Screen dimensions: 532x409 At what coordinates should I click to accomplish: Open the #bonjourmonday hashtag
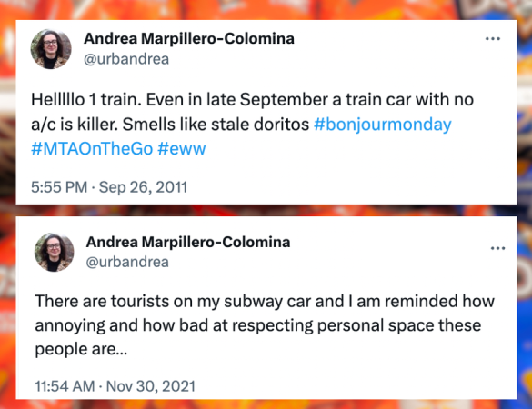tap(383, 125)
